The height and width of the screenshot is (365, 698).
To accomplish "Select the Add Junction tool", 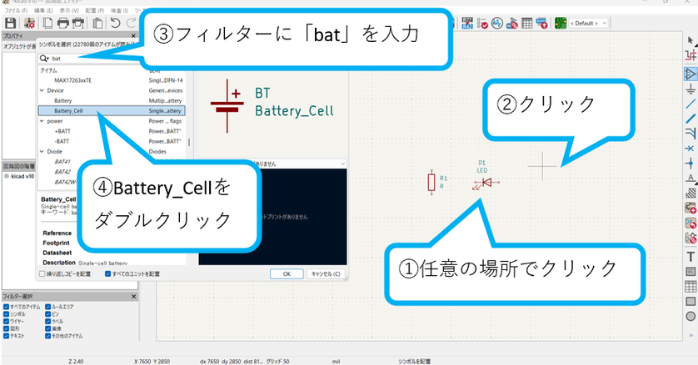I will pos(690,163).
